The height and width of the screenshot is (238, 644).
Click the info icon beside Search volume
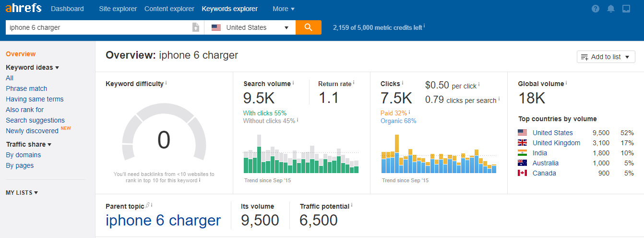(x=293, y=83)
